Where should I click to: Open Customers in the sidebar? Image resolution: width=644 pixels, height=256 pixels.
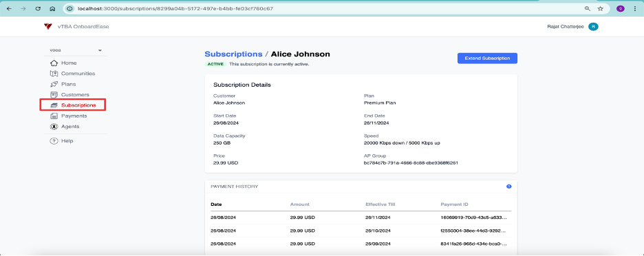(x=75, y=94)
